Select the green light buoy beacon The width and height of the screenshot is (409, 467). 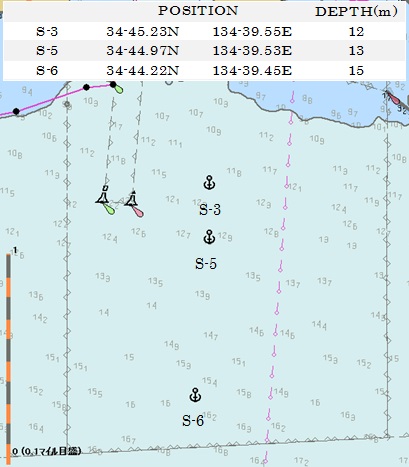[x=105, y=199]
